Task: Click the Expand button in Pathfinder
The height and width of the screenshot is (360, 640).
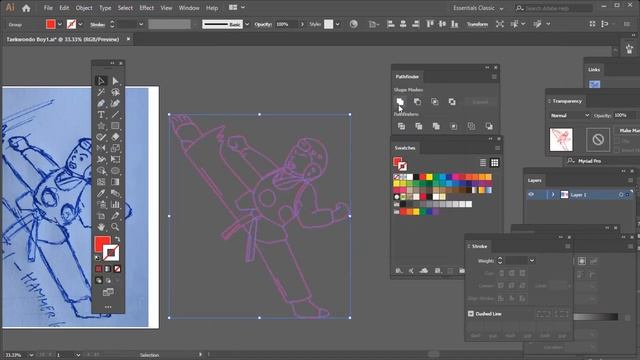Action: pos(480,102)
